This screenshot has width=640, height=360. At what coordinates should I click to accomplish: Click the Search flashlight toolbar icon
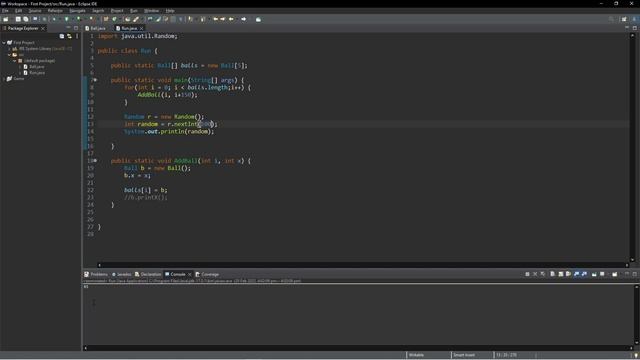tap(136, 19)
